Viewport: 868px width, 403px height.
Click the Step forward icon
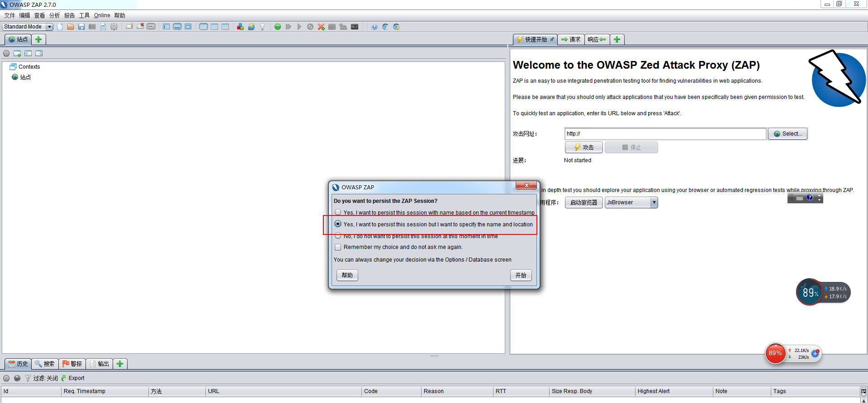click(x=289, y=27)
